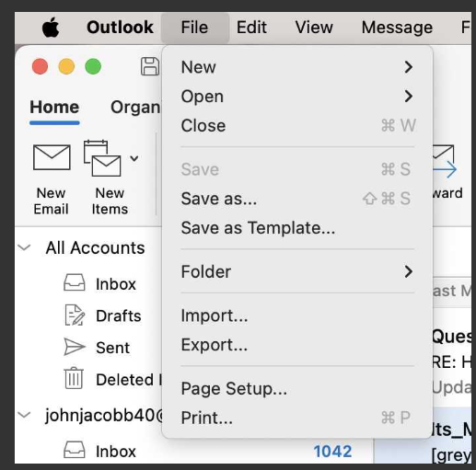Collapse the johnjacobb40 account section
Image resolution: width=476 pixels, height=470 pixels.
[x=24, y=415]
